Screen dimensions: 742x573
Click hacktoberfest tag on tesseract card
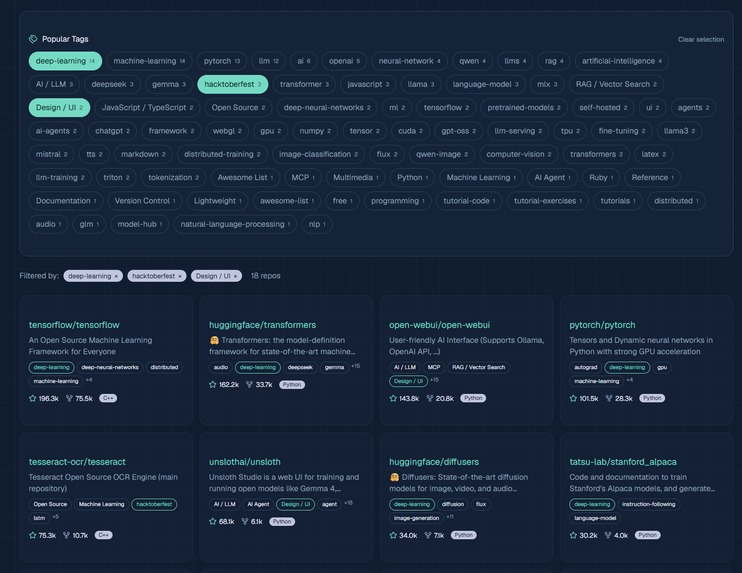[x=154, y=504]
